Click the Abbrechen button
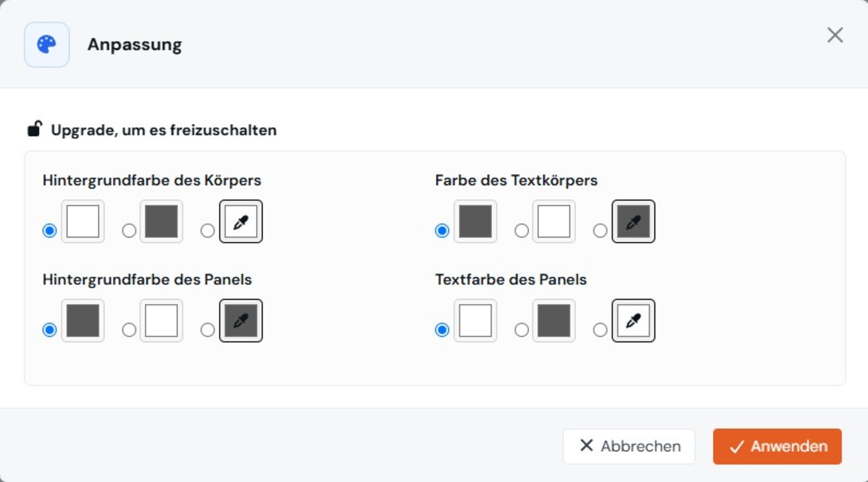Screen dimensions: 868x482 [629, 446]
